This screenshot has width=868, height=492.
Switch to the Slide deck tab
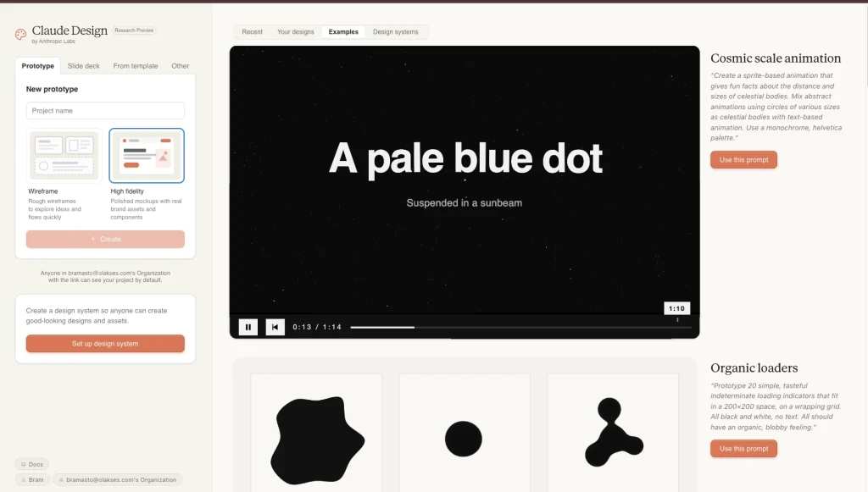(84, 66)
